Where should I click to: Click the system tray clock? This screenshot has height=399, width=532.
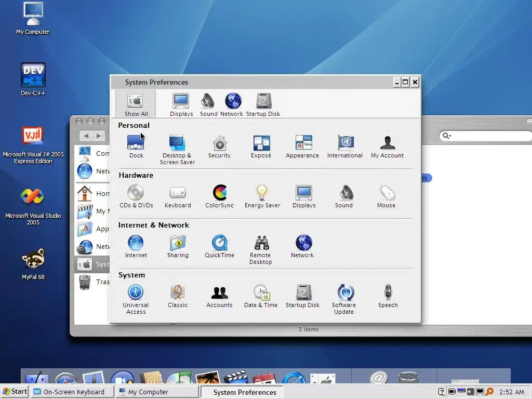[512, 392]
